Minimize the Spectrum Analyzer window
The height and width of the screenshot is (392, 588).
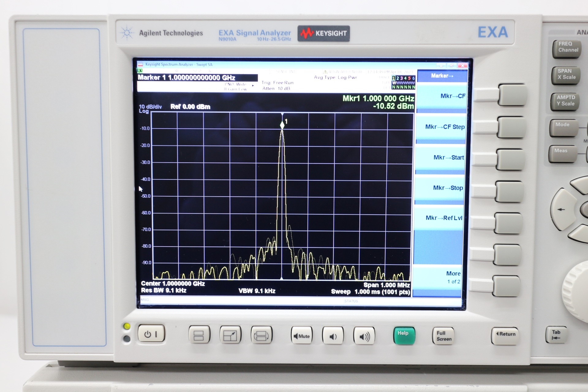pos(441,66)
